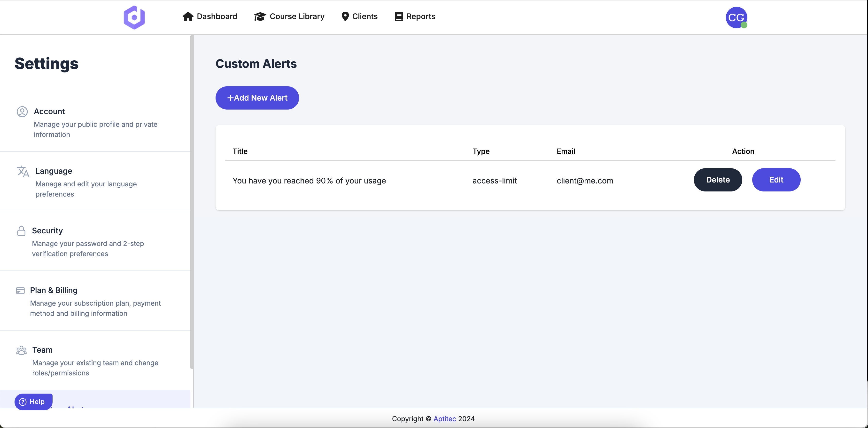Click the Language translation icon
The width and height of the screenshot is (868, 428).
pos(23,172)
